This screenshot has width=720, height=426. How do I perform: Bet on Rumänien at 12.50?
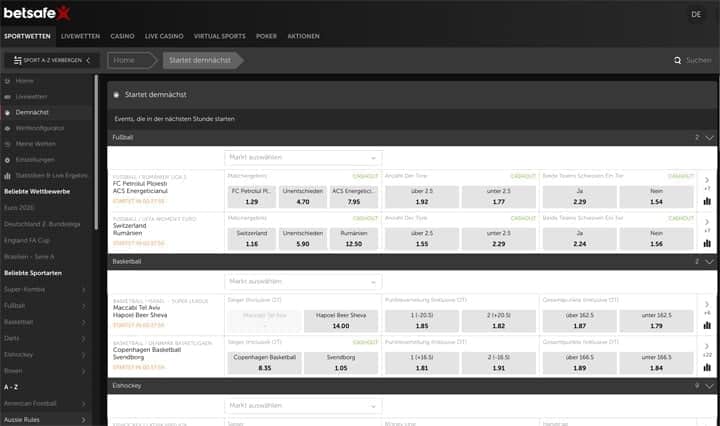point(354,239)
